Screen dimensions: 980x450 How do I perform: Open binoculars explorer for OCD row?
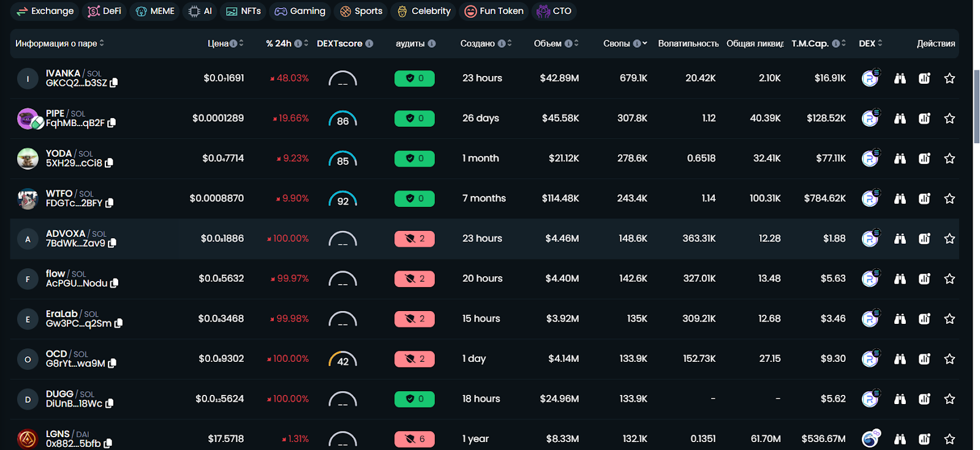(x=900, y=359)
